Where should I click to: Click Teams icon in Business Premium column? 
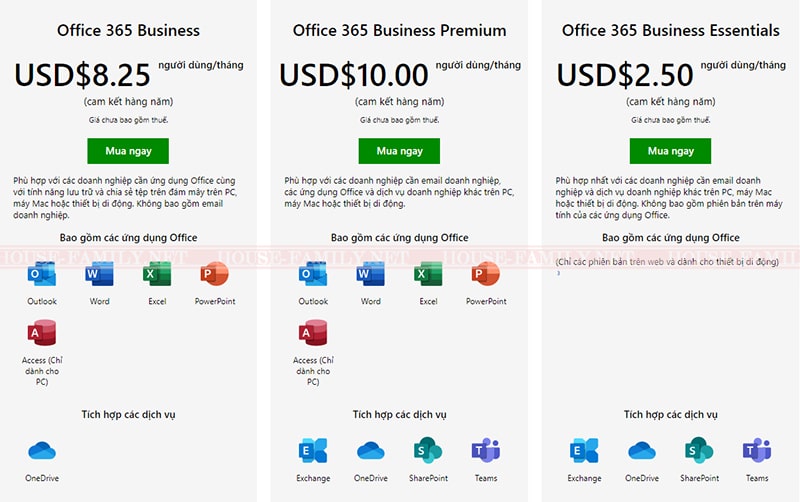click(x=486, y=451)
